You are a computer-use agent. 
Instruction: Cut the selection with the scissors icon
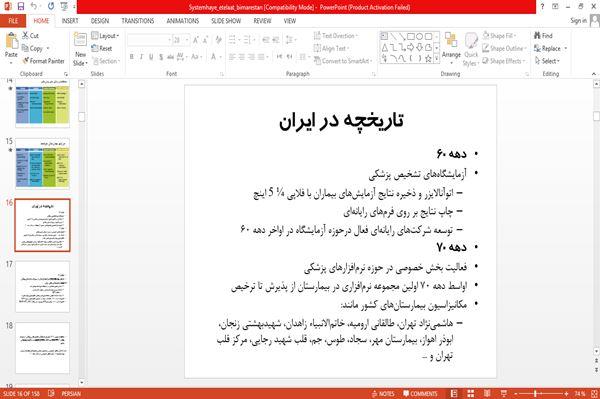(x=26, y=36)
